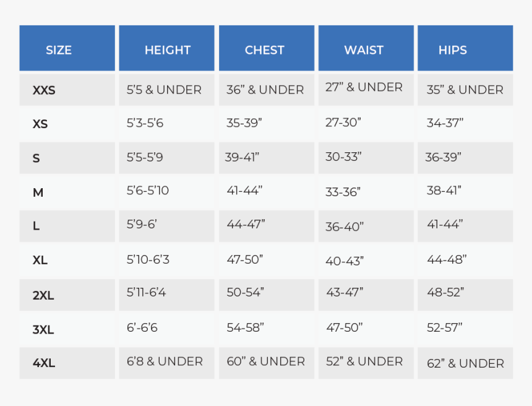Click the 60" & UNDER chest cell

[265, 361]
